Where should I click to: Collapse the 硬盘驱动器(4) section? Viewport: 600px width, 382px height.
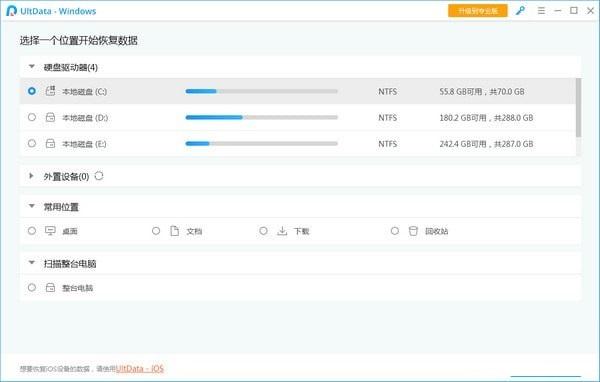coord(32,67)
